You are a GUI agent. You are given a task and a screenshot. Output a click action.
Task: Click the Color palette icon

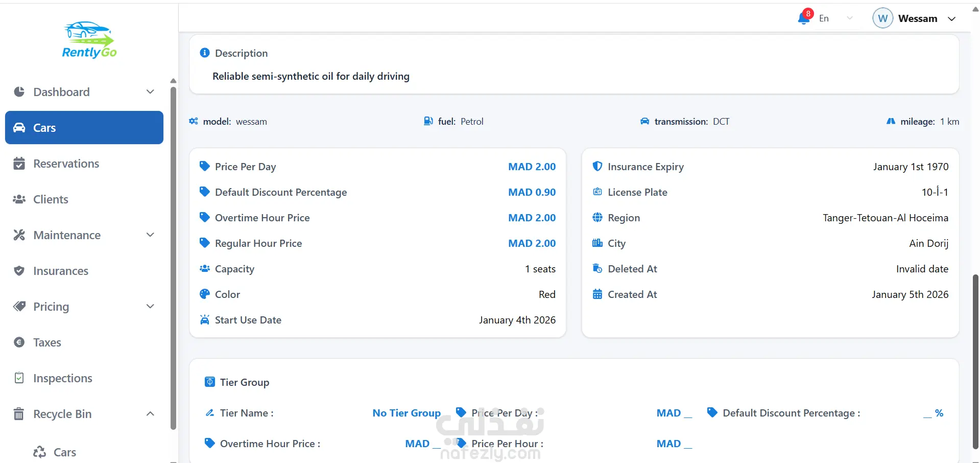pyautogui.click(x=205, y=294)
